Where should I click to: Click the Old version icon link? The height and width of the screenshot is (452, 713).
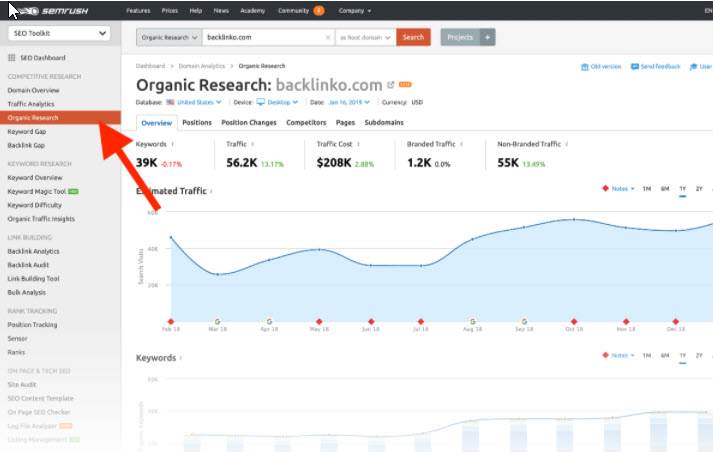584,67
